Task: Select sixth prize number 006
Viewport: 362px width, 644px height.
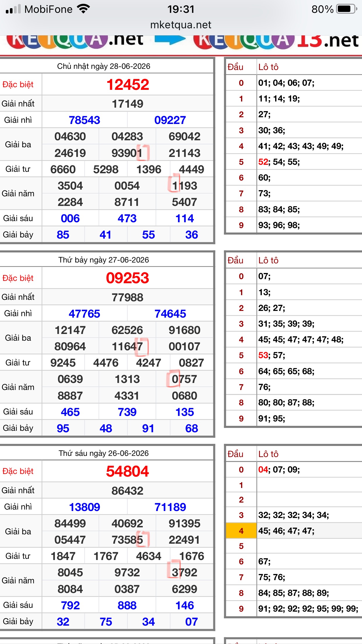Action: tap(70, 218)
